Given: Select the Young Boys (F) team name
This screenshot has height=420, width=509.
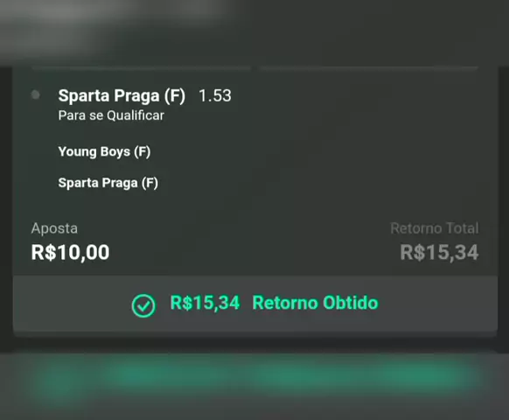Looking at the screenshot, I should coord(104,151).
